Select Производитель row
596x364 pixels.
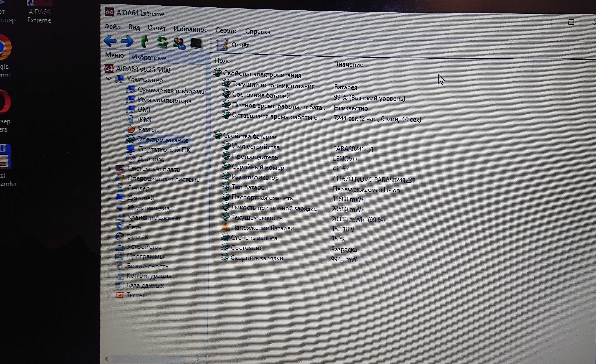click(290, 158)
